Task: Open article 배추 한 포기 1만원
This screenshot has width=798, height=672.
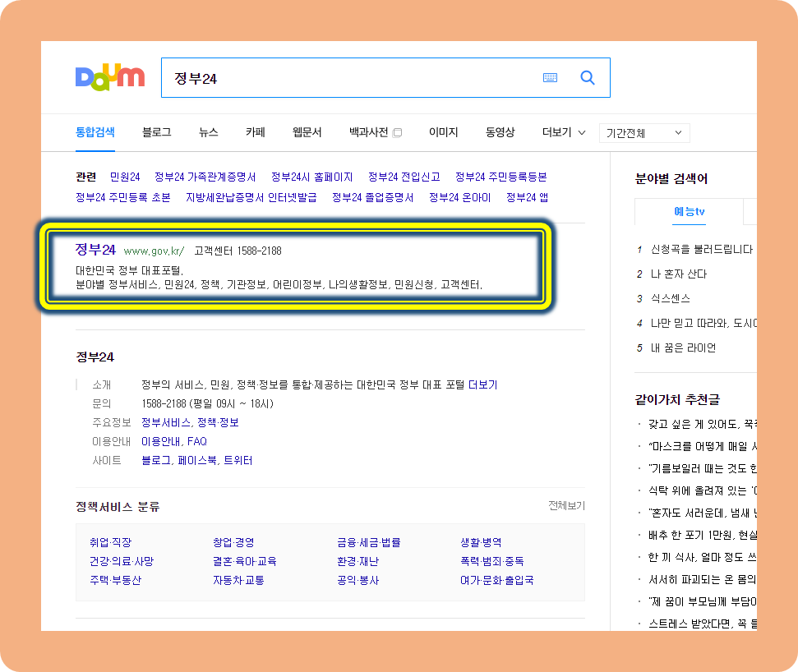Action: [703, 535]
